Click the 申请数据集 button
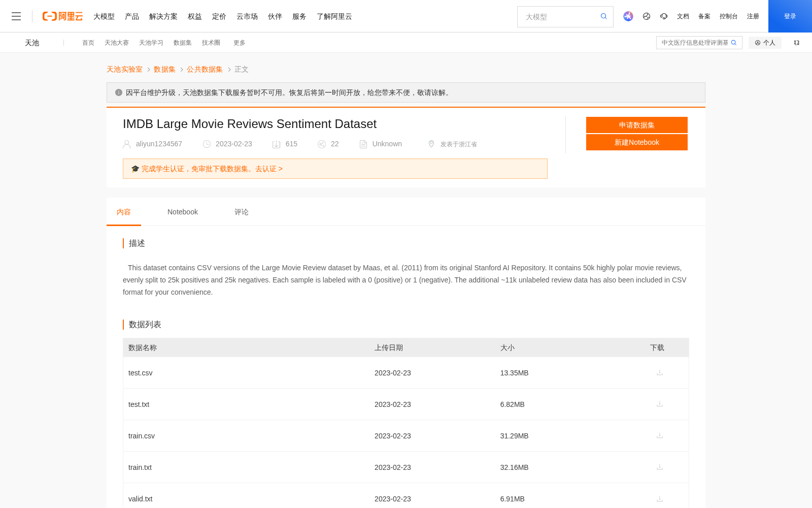The width and height of the screenshot is (812, 508). point(637,125)
